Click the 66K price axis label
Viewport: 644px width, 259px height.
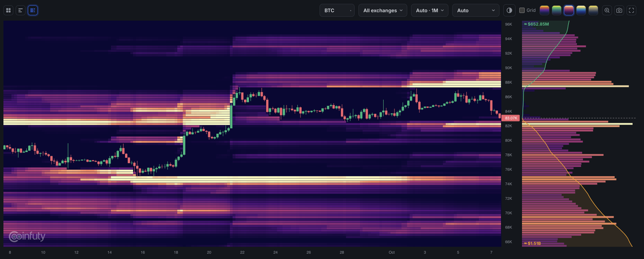[x=508, y=242]
